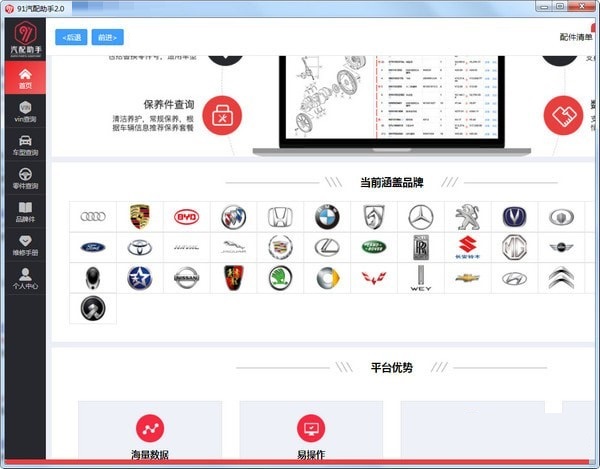Open 车型查询 in the sidebar
Viewport: 600px width, 469px height.
[x=25, y=145]
